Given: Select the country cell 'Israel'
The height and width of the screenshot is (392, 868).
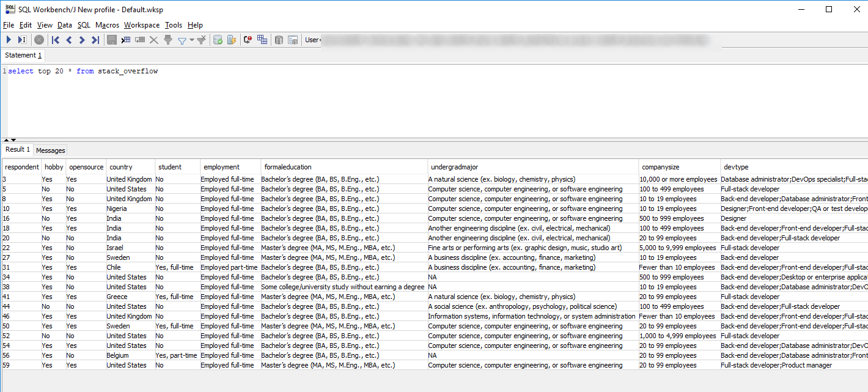Looking at the screenshot, I should coord(130,248).
